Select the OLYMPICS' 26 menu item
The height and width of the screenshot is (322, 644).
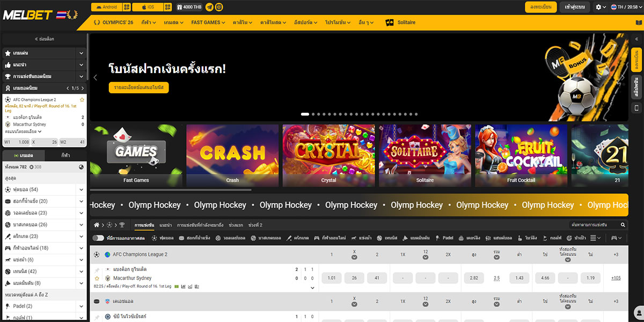click(114, 23)
